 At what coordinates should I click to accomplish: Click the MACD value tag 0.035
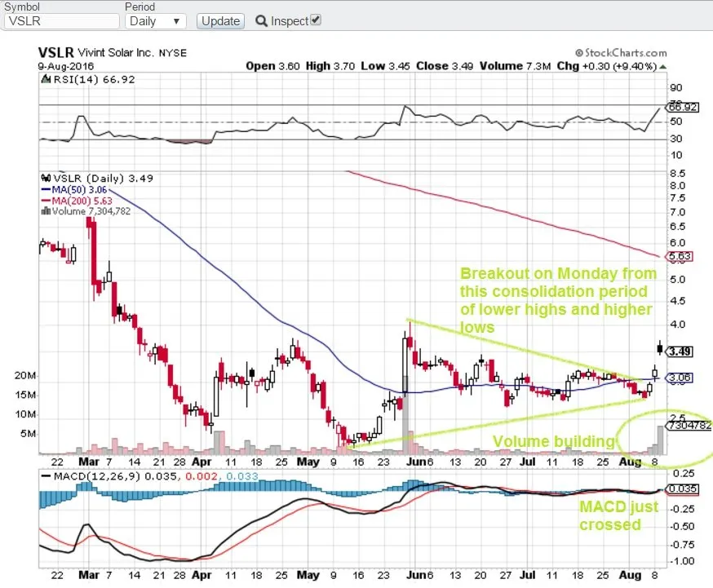681,489
